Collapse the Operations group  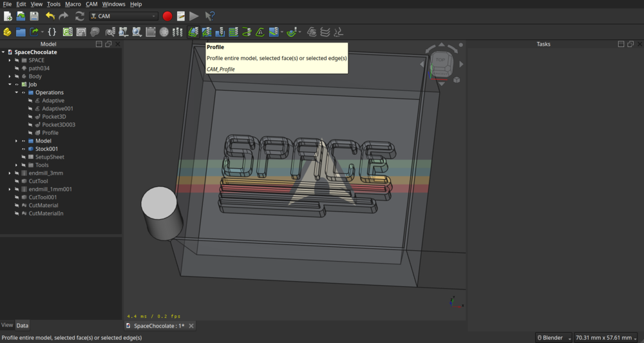[x=17, y=93]
